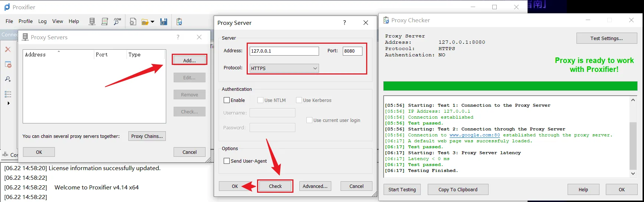
Task: Open the Log menu
Action: tap(42, 21)
